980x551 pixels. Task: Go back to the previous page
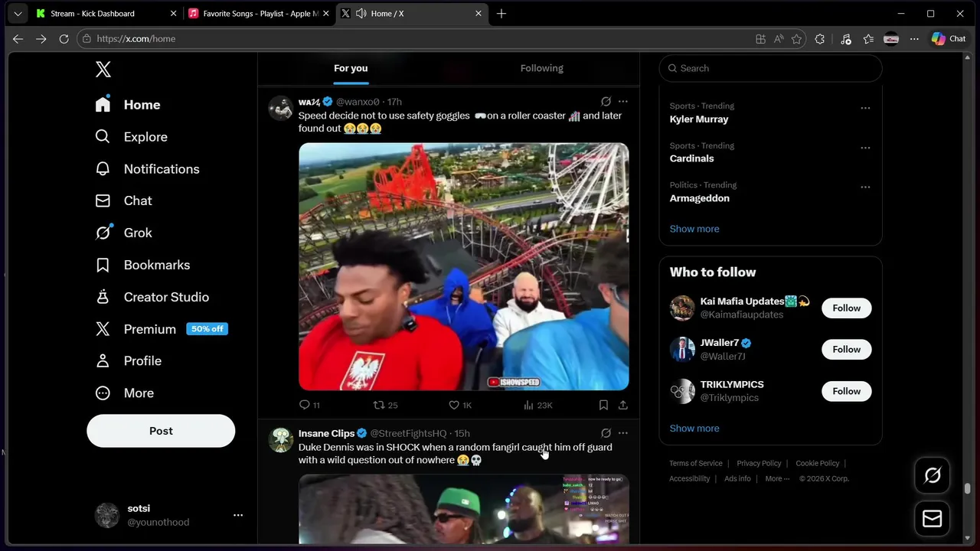coord(18,39)
